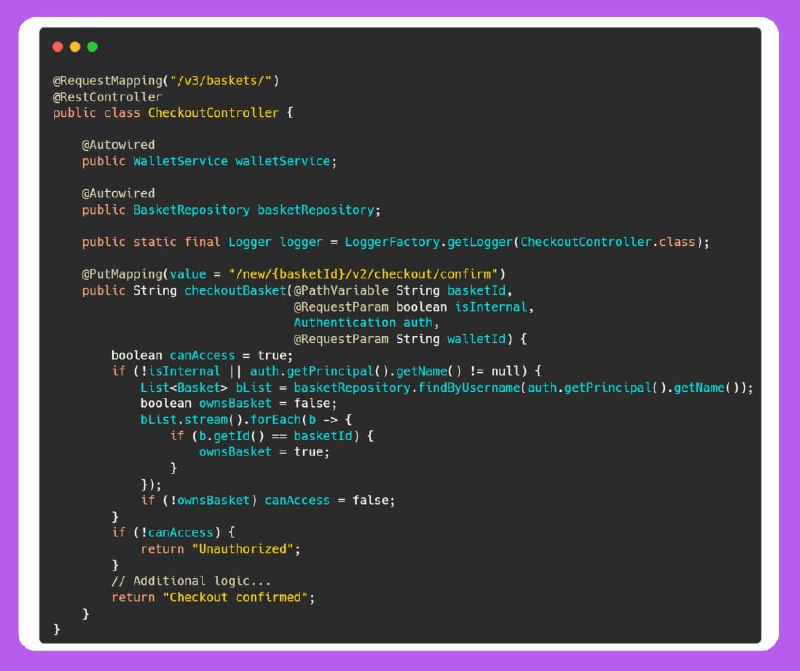Click the 'canAccess = false;' assignment
This screenshot has height=671, width=800.
pyautogui.click(x=330, y=500)
